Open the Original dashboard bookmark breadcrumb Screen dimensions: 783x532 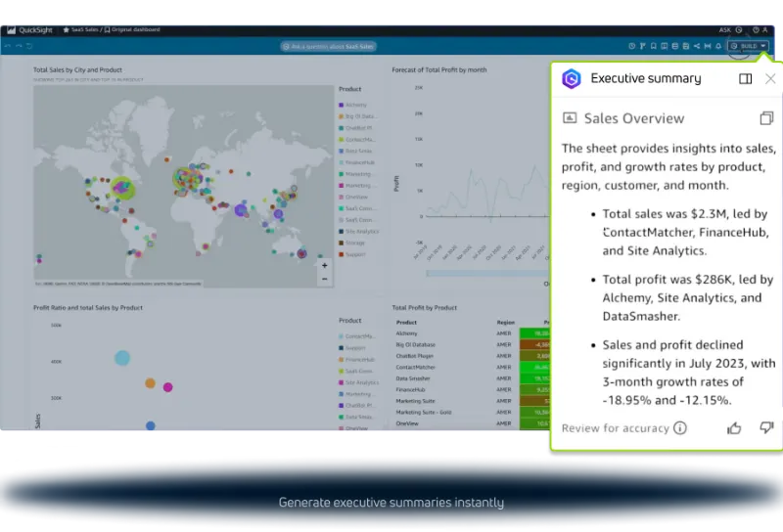(x=132, y=30)
